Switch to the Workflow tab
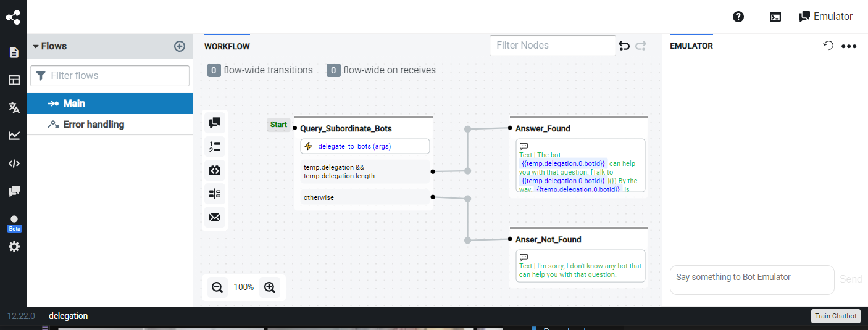Screen dimensions: 868x330 click(227, 46)
